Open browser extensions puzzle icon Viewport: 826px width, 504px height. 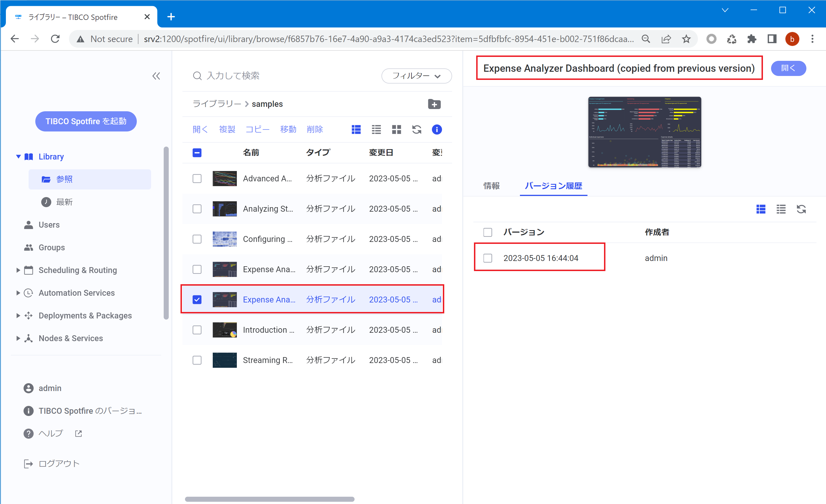pos(751,39)
